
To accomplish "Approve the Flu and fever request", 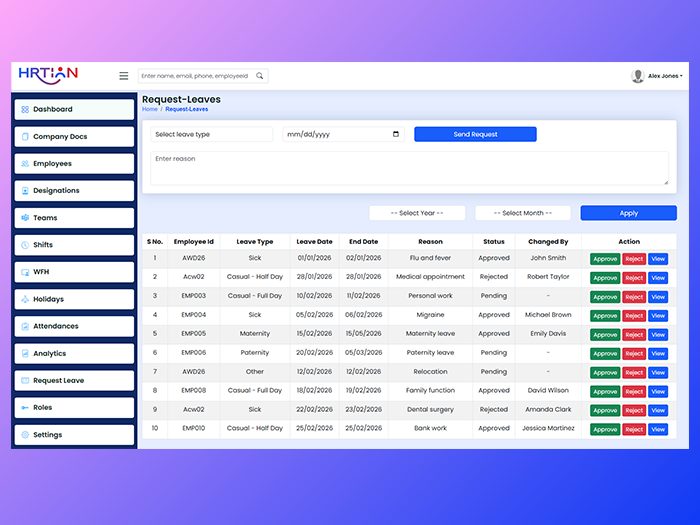I will coord(605,259).
